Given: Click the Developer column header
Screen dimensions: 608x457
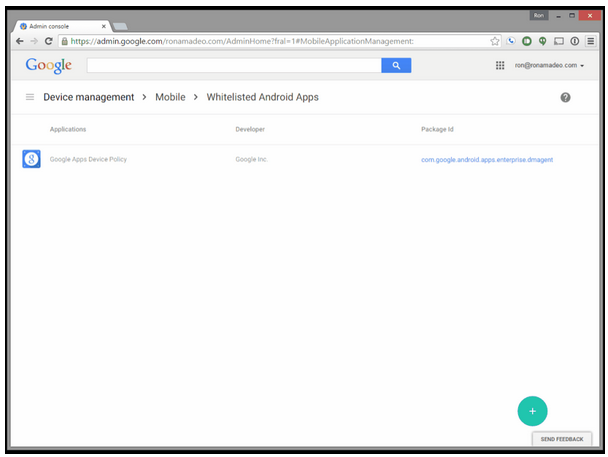Looking at the screenshot, I should (250, 129).
